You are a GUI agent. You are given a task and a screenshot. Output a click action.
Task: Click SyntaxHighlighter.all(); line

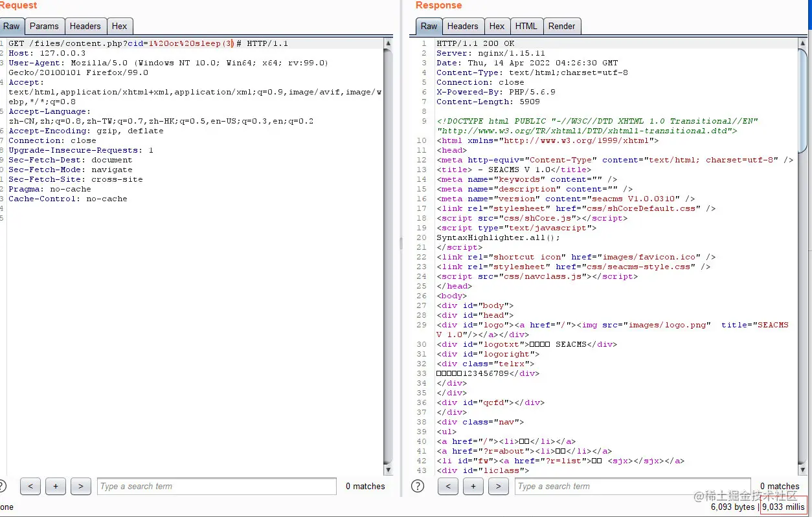(x=498, y=237)
